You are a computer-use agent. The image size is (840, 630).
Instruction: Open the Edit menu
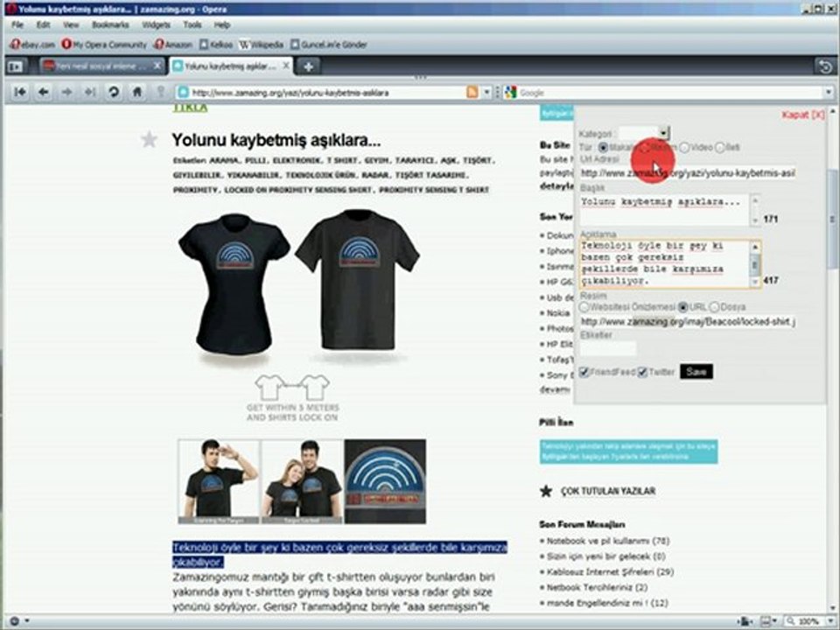(x=44, y=24)
